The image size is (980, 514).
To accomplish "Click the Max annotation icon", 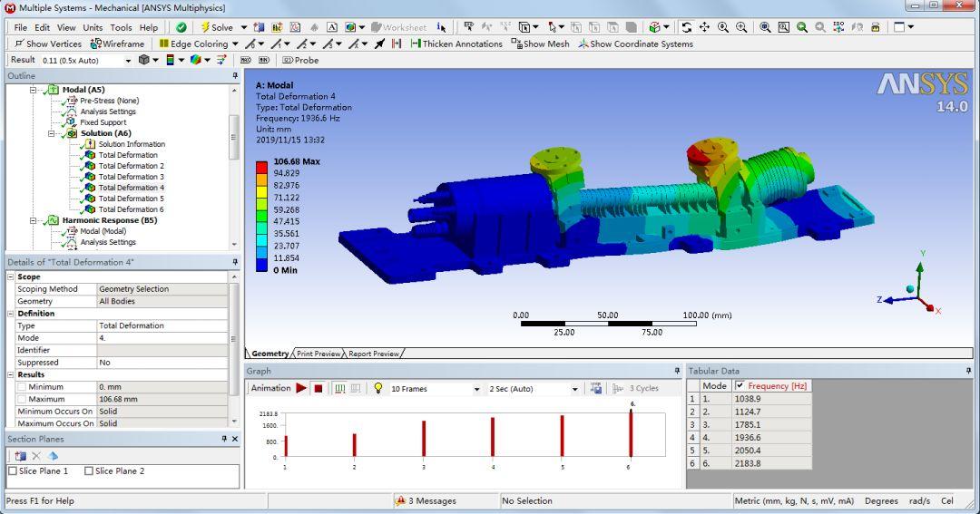I will [246, 60].
